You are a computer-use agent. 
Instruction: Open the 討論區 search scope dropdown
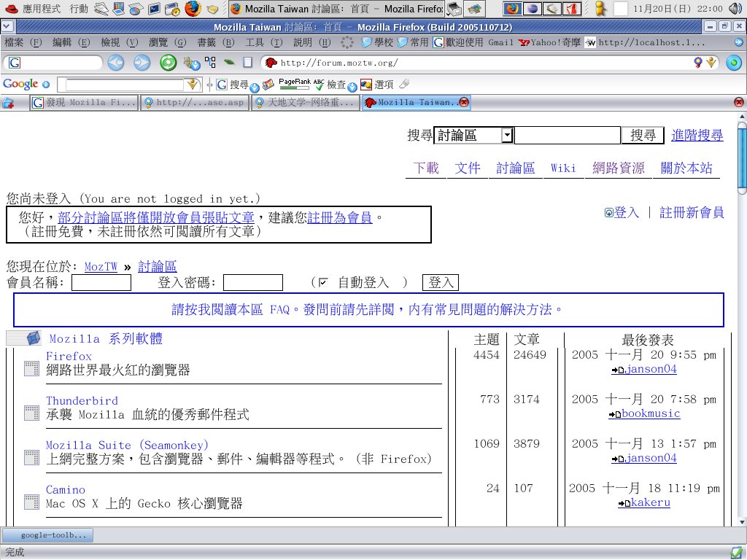point(506,136)
